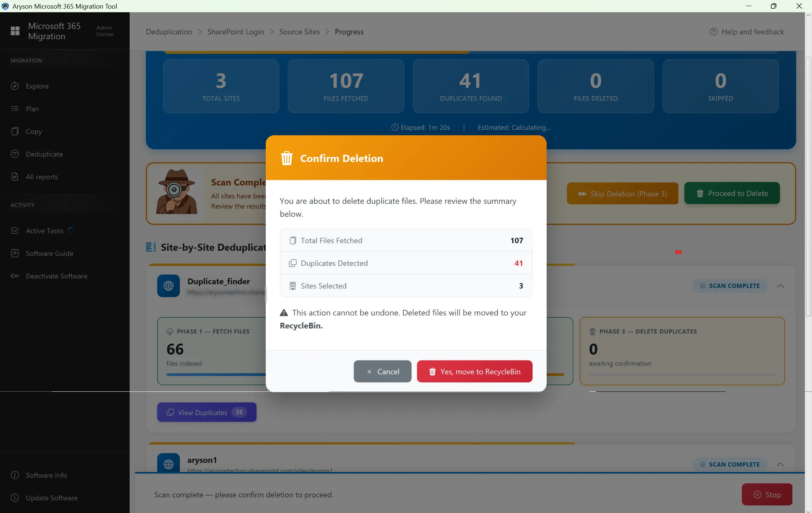
Task: Click the Deactivate Software key icon
Action: pyautogui.click(x=15, y=276)
